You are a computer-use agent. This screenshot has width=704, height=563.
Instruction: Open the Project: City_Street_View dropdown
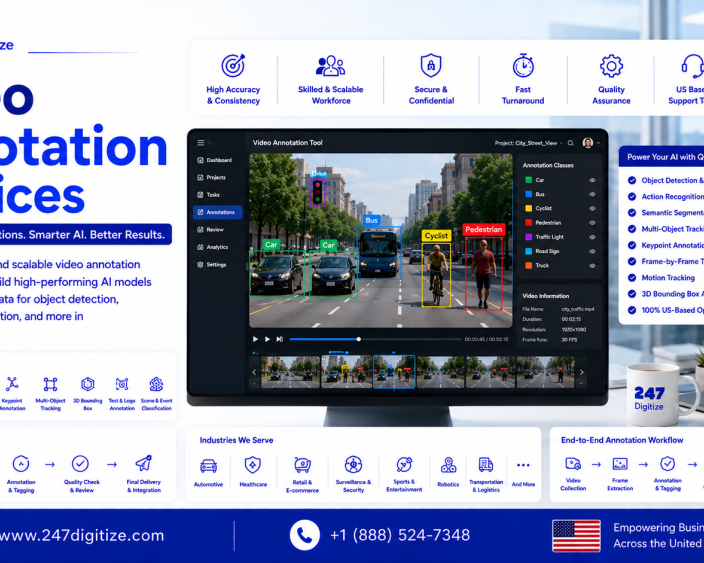pyautogui.click(x=528, y=143)
